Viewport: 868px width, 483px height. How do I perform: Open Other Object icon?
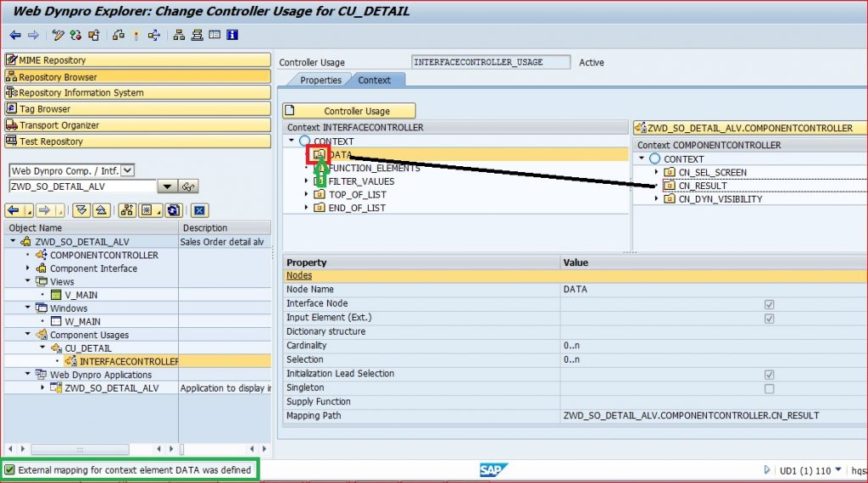point(93,36)
